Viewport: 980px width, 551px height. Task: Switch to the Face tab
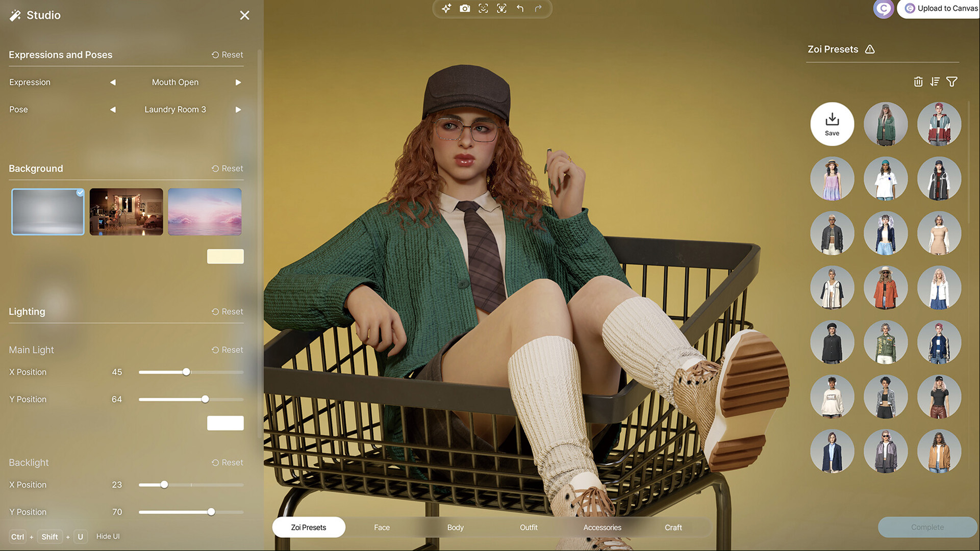pyautogui.click(x=382, y=528)
